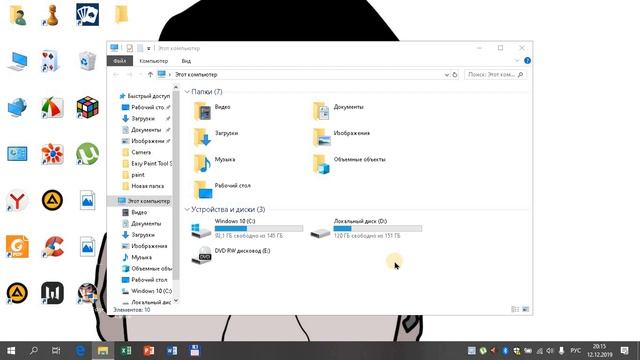Select Camera folder in navigation pane
The height and width of the screenshot is (360, 640).
coord(137,152)
